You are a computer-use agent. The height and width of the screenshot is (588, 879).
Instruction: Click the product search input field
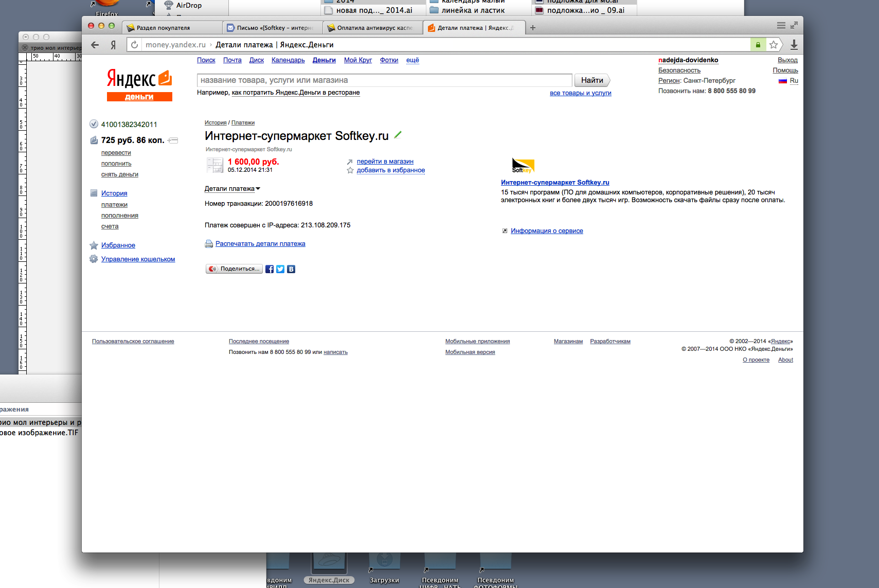(384, 80)
